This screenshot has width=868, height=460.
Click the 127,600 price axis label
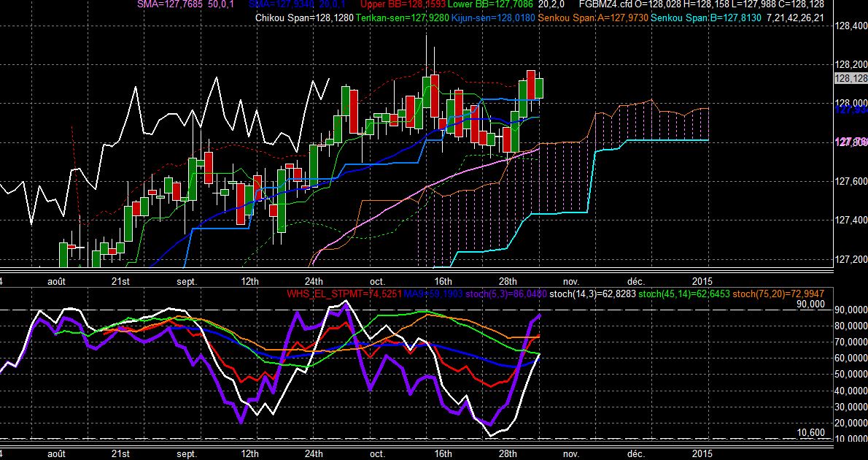tap(851, 181)
